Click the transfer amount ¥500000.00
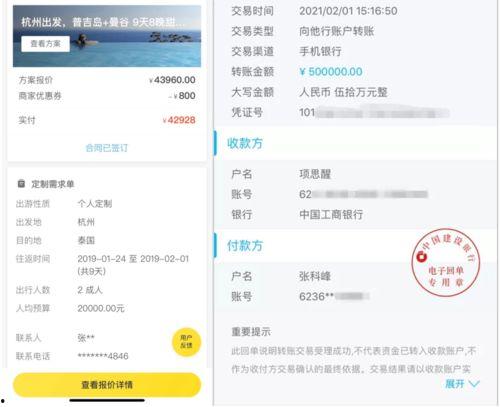This screenshot has height=407, width=500. (331, 72)
